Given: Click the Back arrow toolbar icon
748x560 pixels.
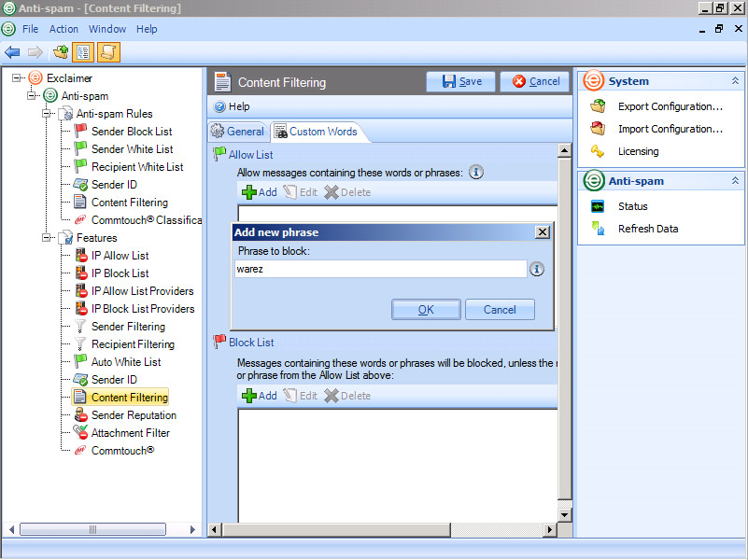Looking at the screenshot, I should point(12,52).
